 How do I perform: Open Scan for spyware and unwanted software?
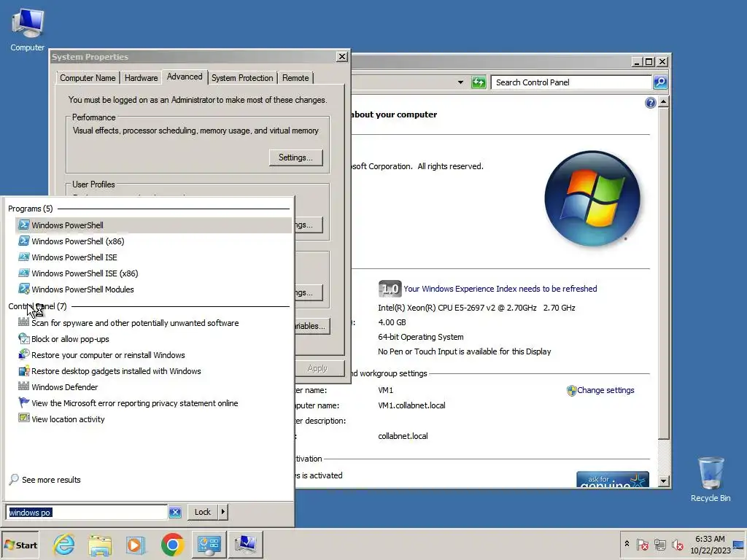[x=153, y=323]
